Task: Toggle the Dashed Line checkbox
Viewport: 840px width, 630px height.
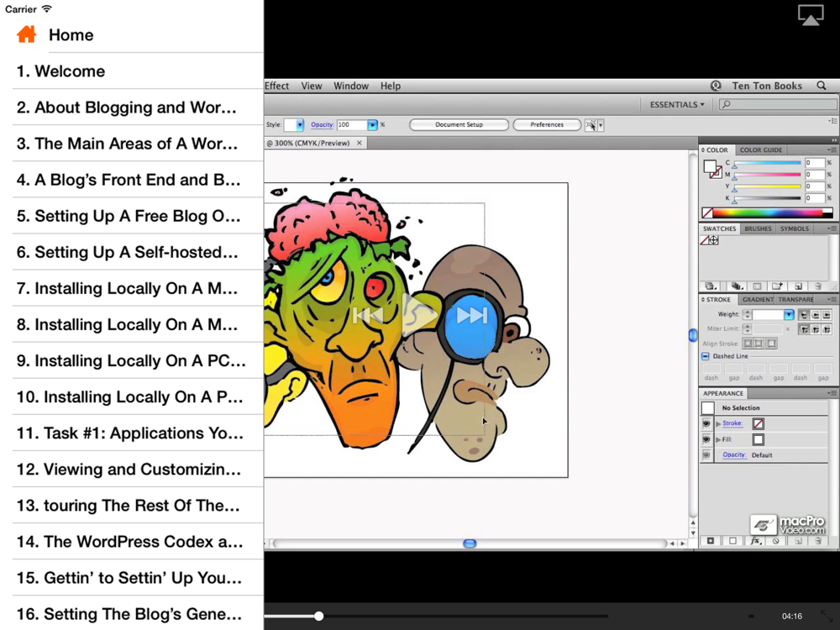Action: click(x=706, y=356)
